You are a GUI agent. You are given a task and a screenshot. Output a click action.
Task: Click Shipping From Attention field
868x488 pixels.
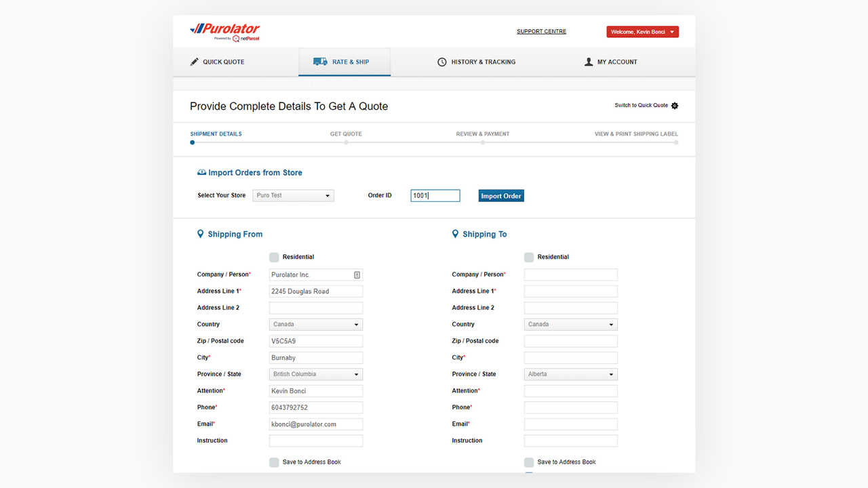[x=316, y=390]
